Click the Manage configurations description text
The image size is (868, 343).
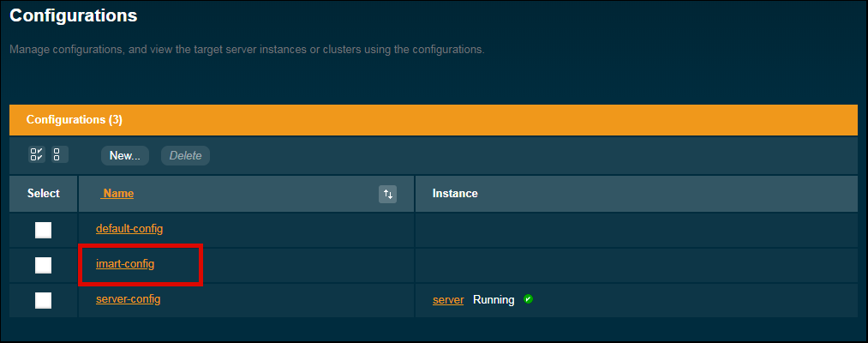(247, 50)
